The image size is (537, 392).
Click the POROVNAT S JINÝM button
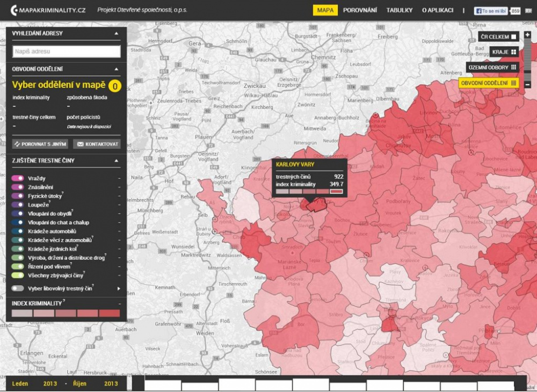(x=40, y=144)
